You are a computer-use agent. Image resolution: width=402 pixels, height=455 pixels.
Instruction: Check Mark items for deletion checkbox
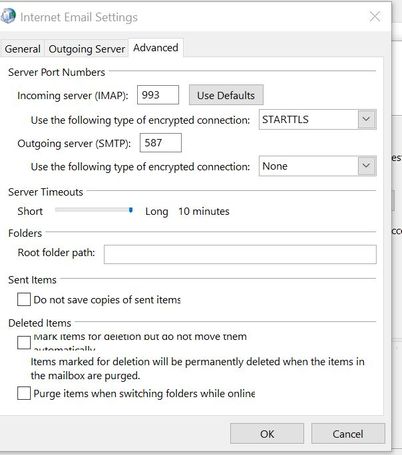[24, 342]
